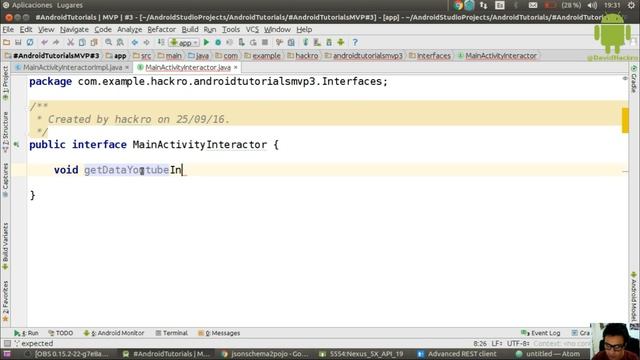Image resolution: width=640 pixels, height=360 pixels.
Task: Click the navigate Back arrow icon
Action: (x=135, y=42)
